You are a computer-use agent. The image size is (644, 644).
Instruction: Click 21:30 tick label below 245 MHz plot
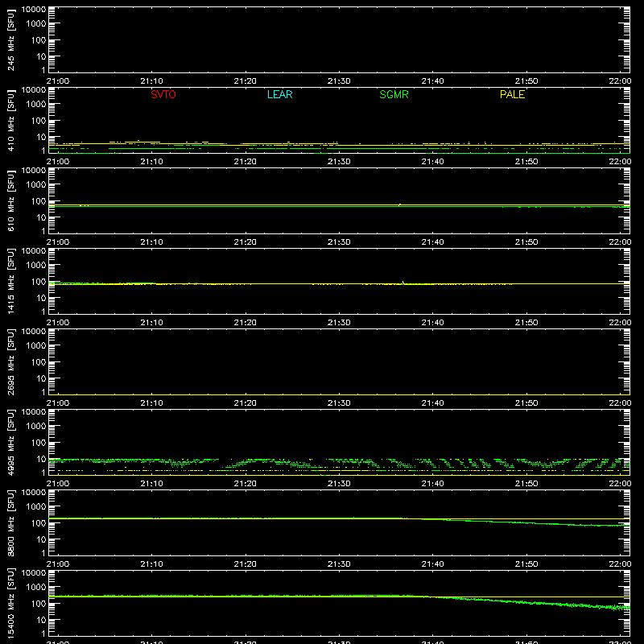[339, 81]
